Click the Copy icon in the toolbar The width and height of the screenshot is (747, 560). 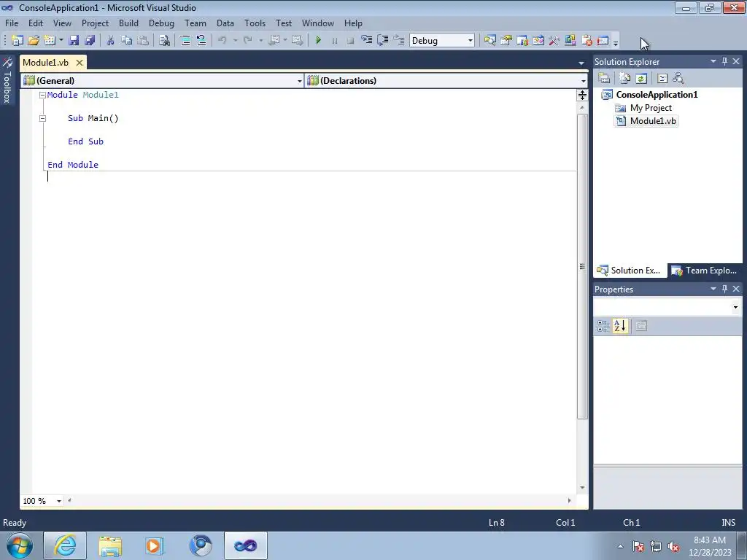[126, 41]
